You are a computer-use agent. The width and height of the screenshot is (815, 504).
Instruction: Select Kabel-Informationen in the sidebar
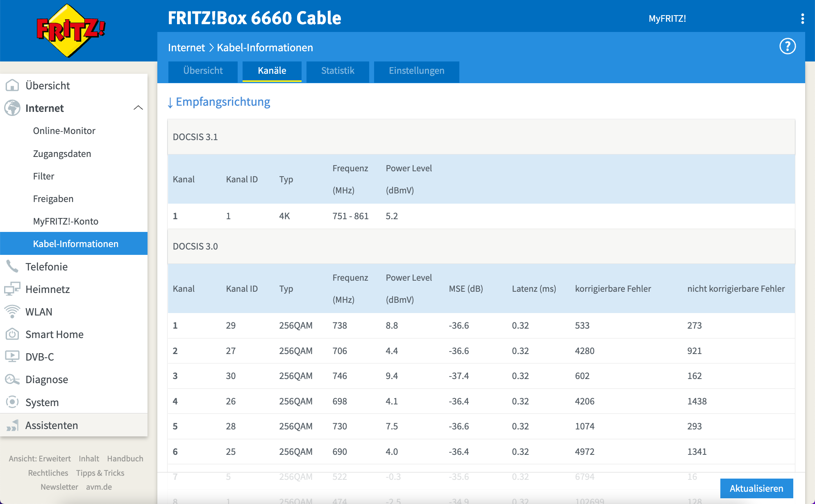pyautogui.click(x=74, y=244)
